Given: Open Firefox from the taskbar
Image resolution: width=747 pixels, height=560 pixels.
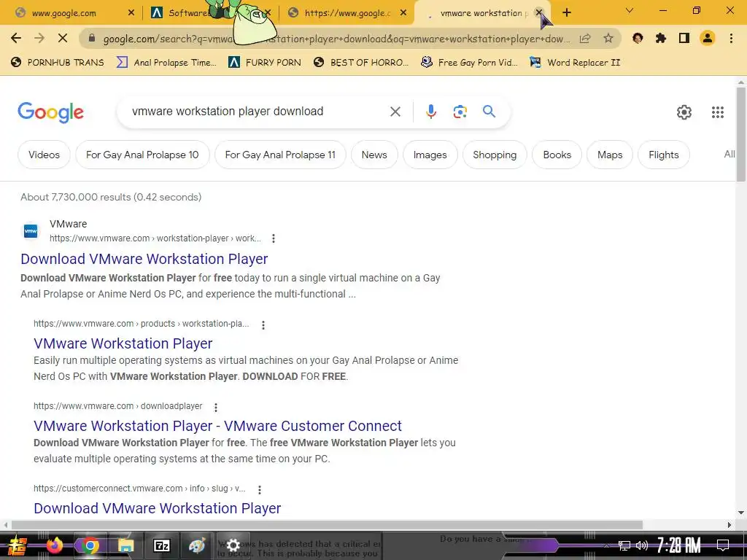Looking at the screenshot, I should tap(54, 545).
